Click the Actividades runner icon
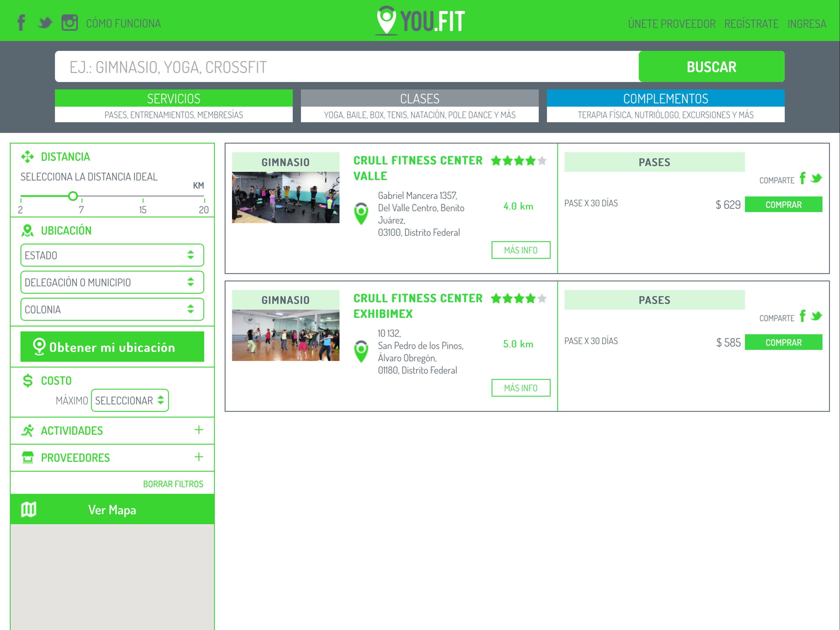 click(x=27, y=431)
